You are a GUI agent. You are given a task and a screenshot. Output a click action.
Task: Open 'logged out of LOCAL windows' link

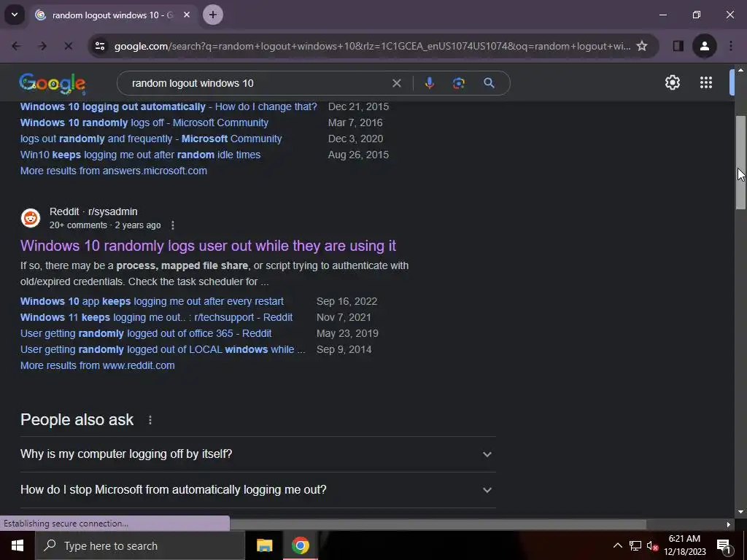[x=163, y=349]
